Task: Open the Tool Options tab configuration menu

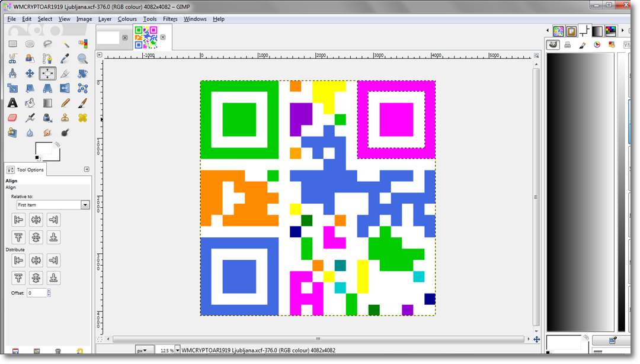Action: [87, 169]
